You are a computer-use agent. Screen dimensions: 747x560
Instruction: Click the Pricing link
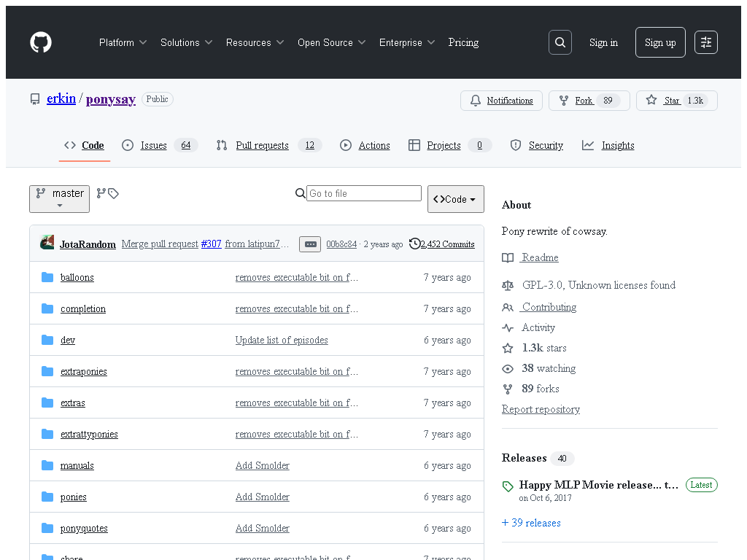[x=463, y=42]
